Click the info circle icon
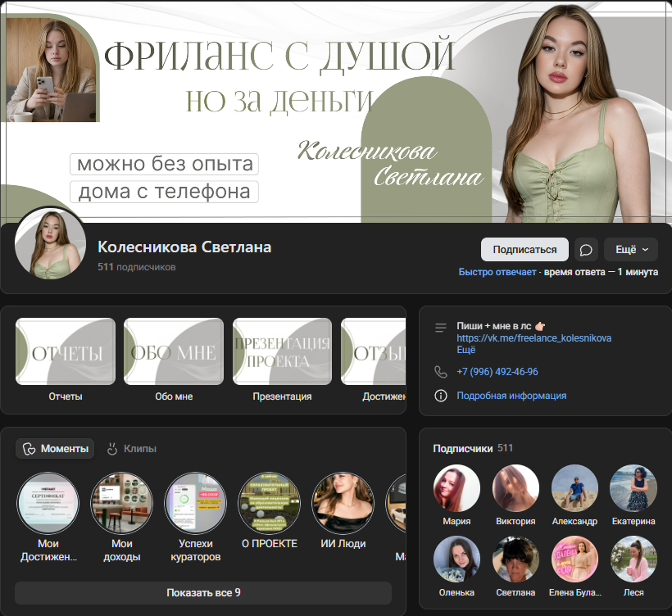The image size is (672, 616). [441, 396]
